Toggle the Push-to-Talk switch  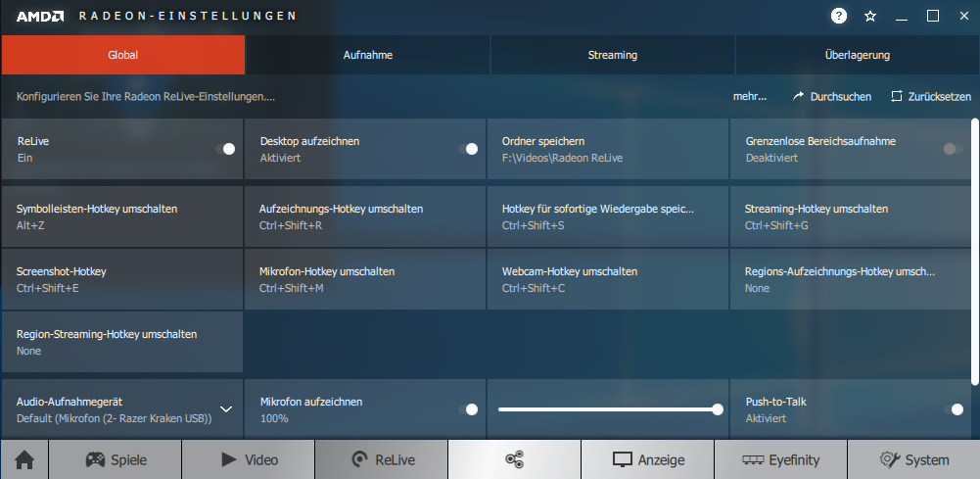[954, 409]
